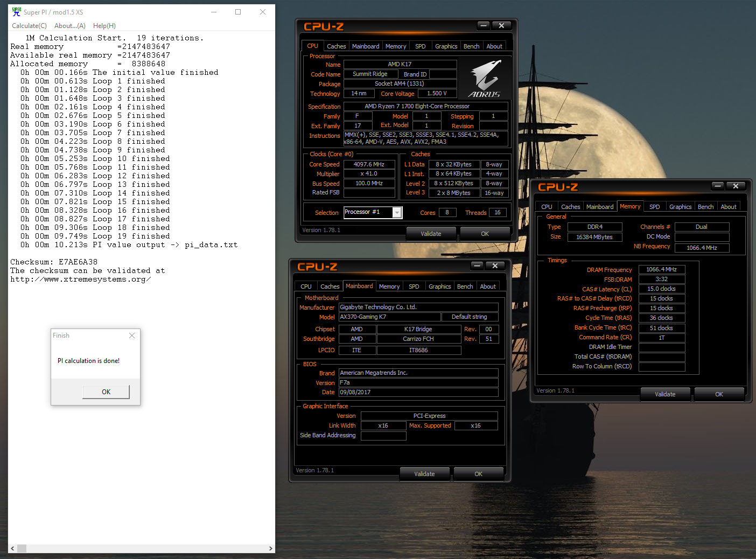Go to Mainboard tab in CPU-Z Memory window
This screenshot has width=756, height=559.
click(x=600, y=207)
